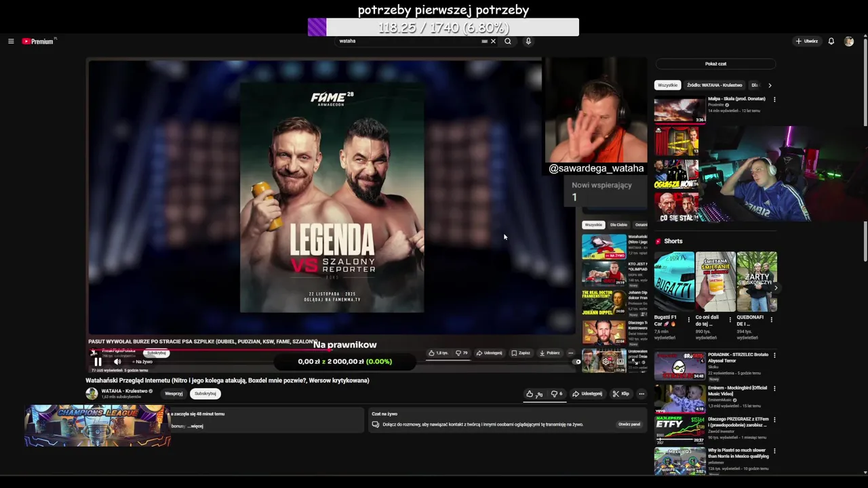Open the account avatar menu

point(849,41)
